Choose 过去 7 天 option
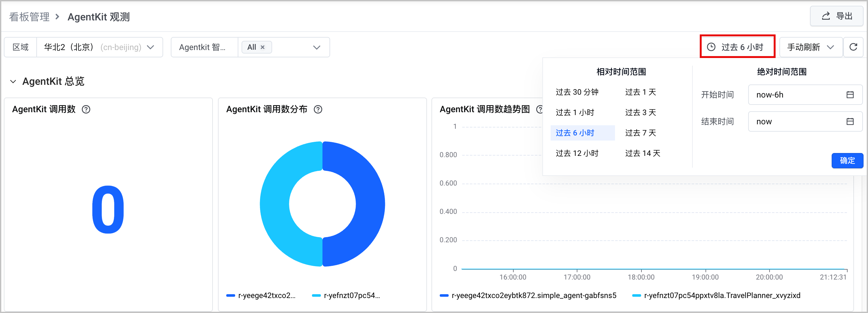This screenshot has width=868, height=313. point(640,133)
